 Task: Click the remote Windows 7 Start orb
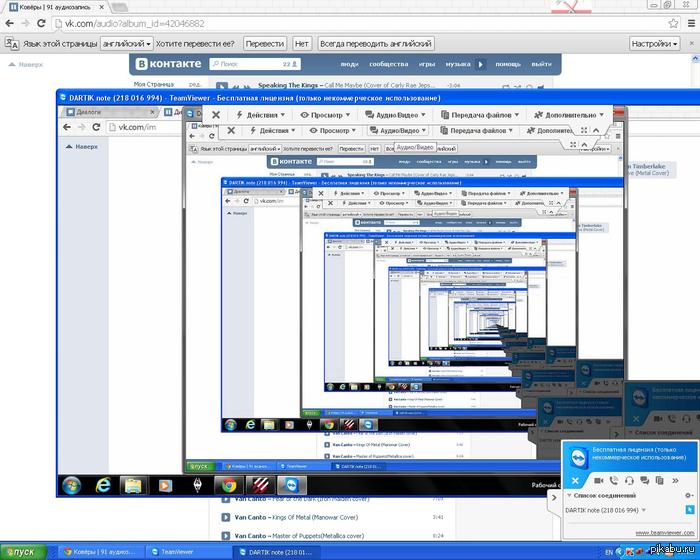point(72,485)
